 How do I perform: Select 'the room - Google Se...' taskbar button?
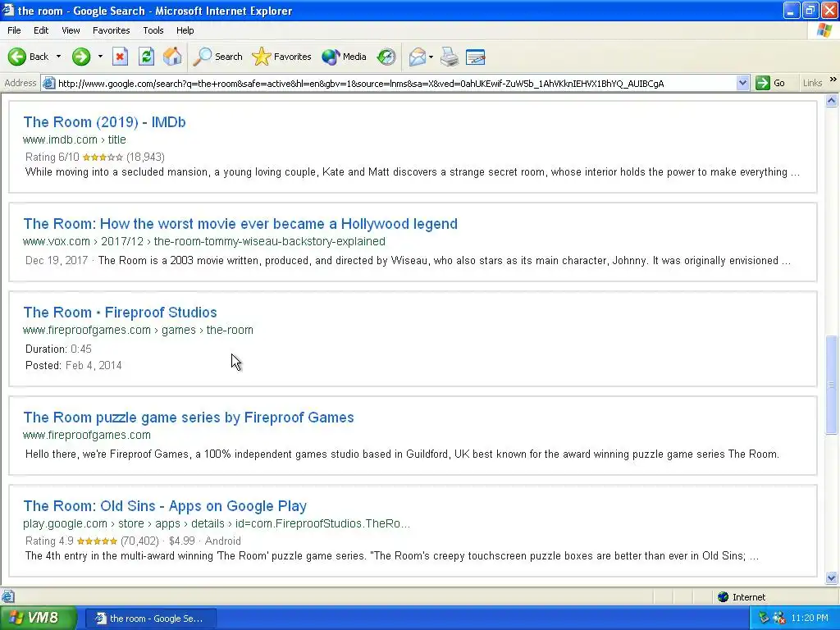pyautogui.click(x=151, y=619)
